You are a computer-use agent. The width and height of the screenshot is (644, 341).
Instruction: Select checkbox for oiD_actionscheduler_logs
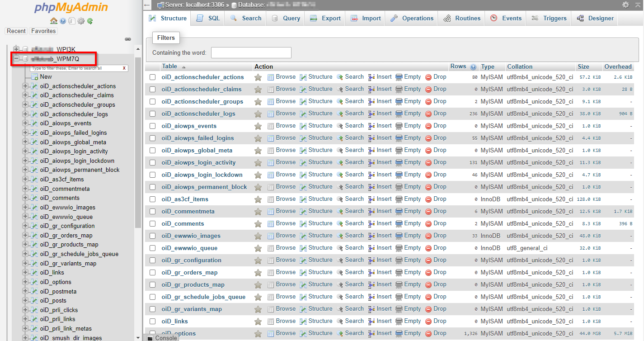tap(153, 114)
